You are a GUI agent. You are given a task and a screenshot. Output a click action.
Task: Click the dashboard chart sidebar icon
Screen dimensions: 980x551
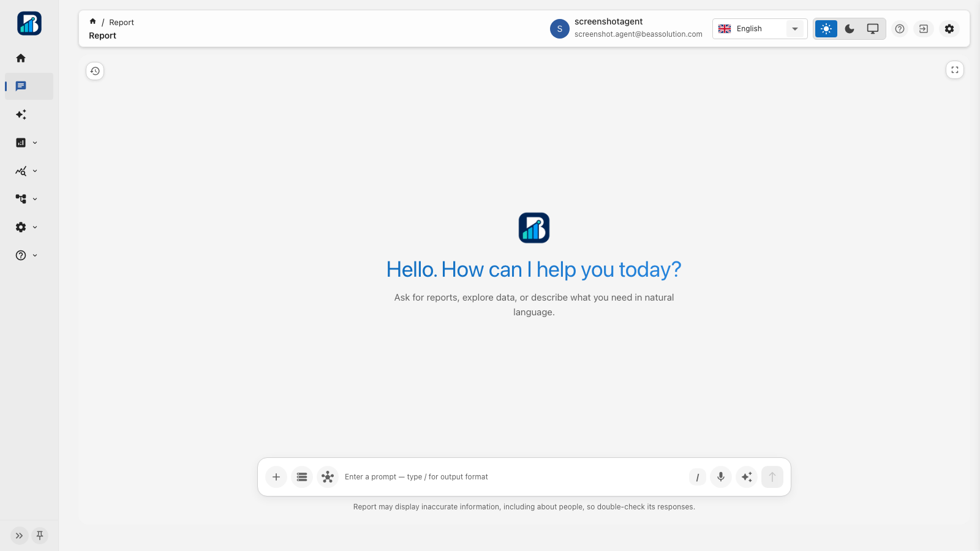click(x=21, y=143)
